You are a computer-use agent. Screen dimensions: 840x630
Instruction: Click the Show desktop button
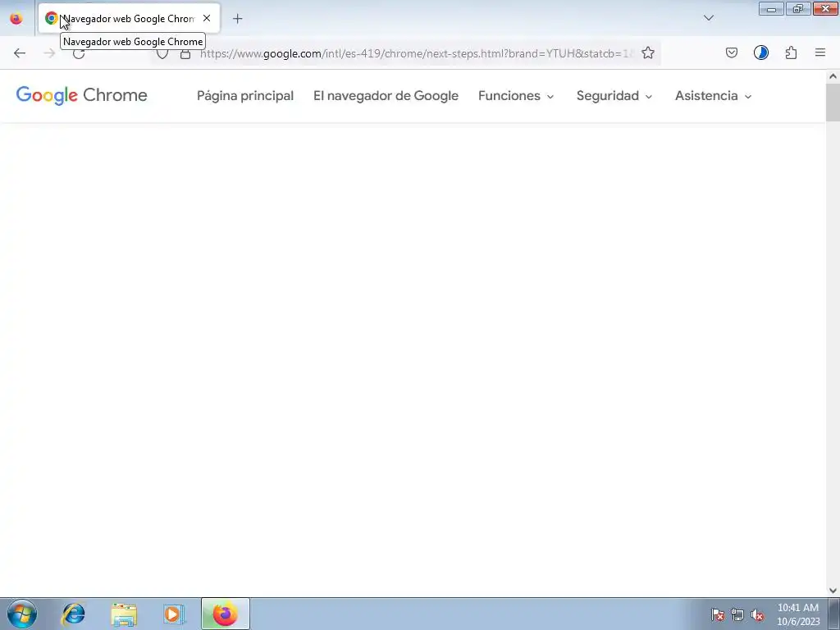[x=834, y=614]
